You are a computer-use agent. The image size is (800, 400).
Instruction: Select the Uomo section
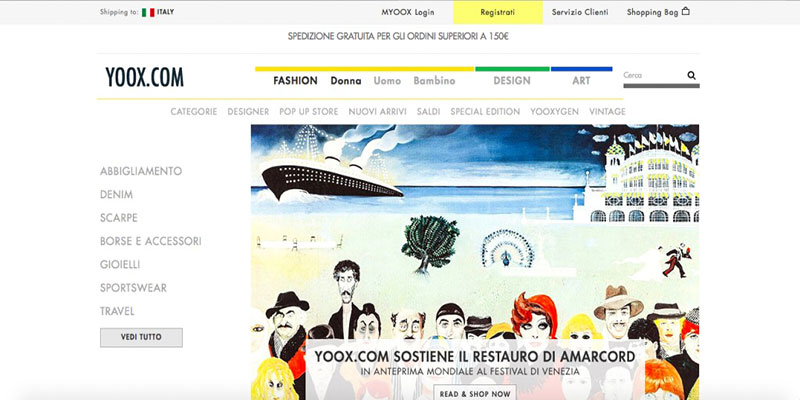(387, 81)
